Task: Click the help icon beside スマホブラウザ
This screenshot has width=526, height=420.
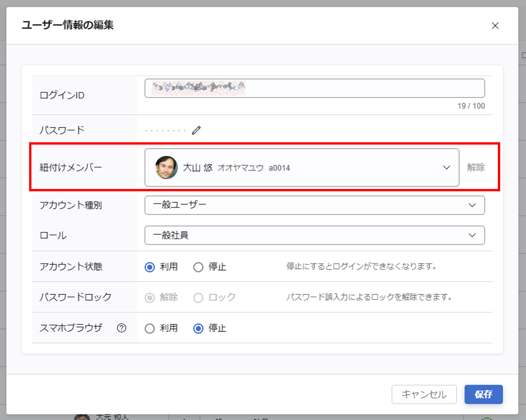Action: [121, 328]
